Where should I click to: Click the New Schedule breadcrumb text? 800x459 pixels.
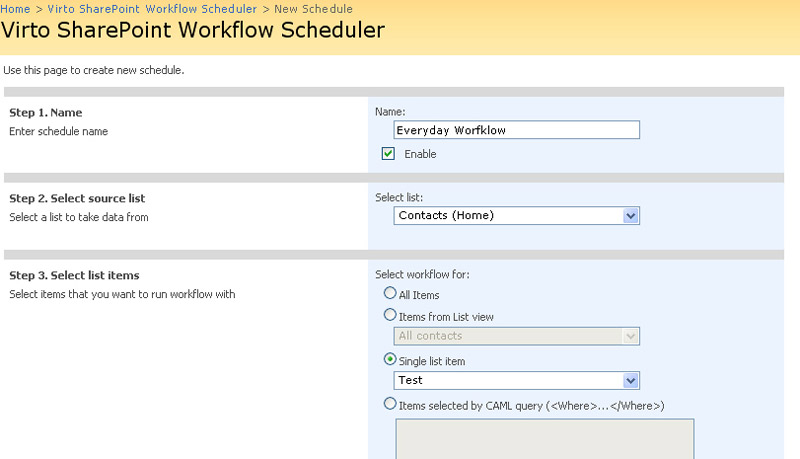(313, 9)
